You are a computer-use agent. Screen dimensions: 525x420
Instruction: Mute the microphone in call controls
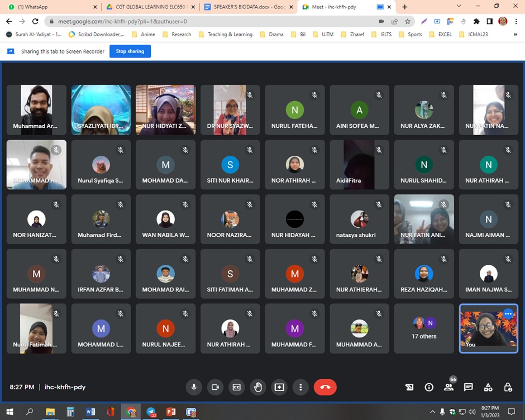(x=194, y=387)
